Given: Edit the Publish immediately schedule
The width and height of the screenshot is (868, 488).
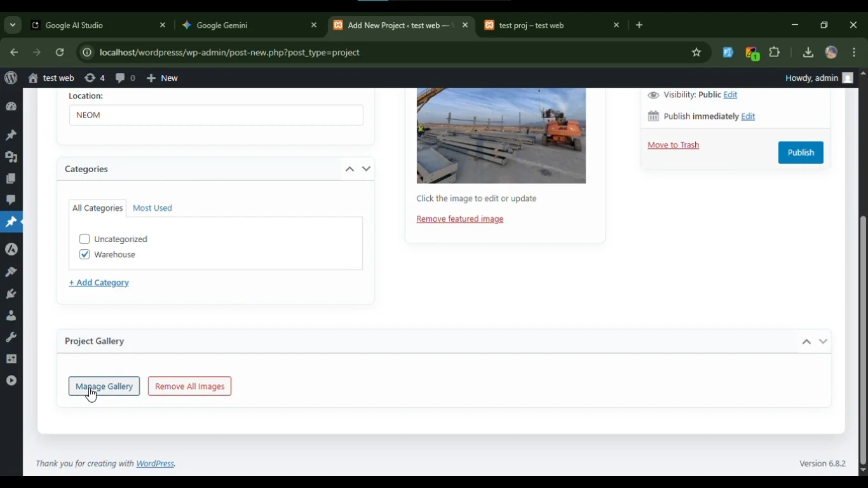Looking at the screenshot, I should (748, 116).
